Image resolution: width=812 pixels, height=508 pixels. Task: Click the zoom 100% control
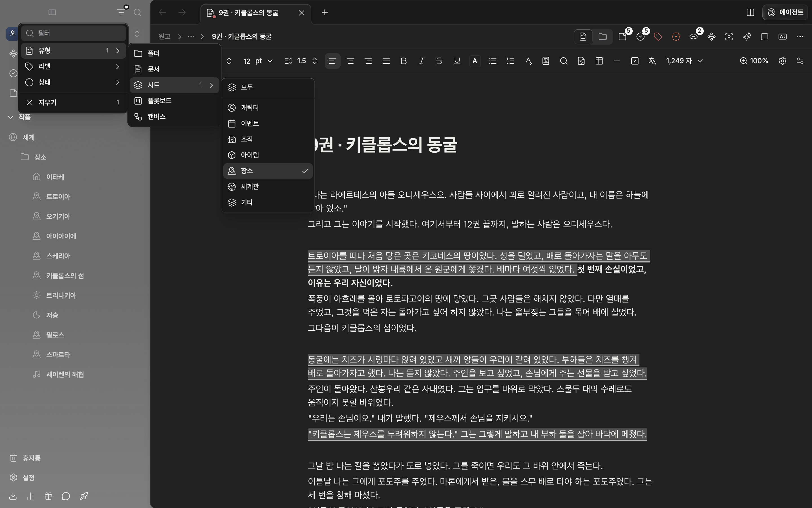pyautogui.click(x=754, y=61)
